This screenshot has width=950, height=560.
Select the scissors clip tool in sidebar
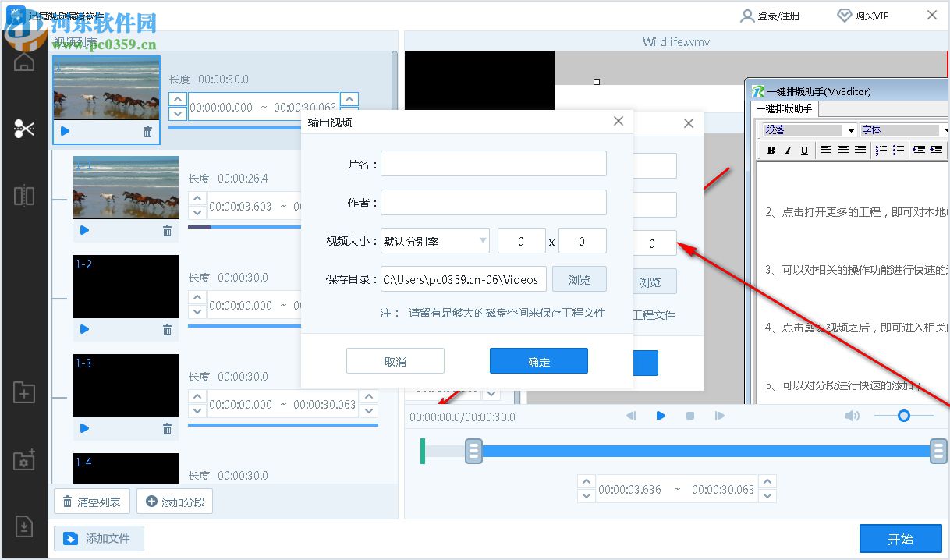pyautogui.click(x=23, y=127)
